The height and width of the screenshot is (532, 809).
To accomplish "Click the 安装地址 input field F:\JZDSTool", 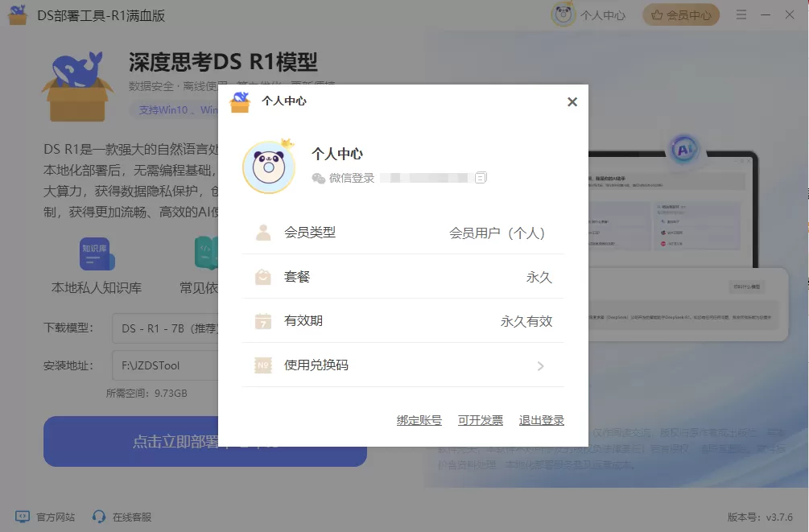I will [x=165, y=365].
